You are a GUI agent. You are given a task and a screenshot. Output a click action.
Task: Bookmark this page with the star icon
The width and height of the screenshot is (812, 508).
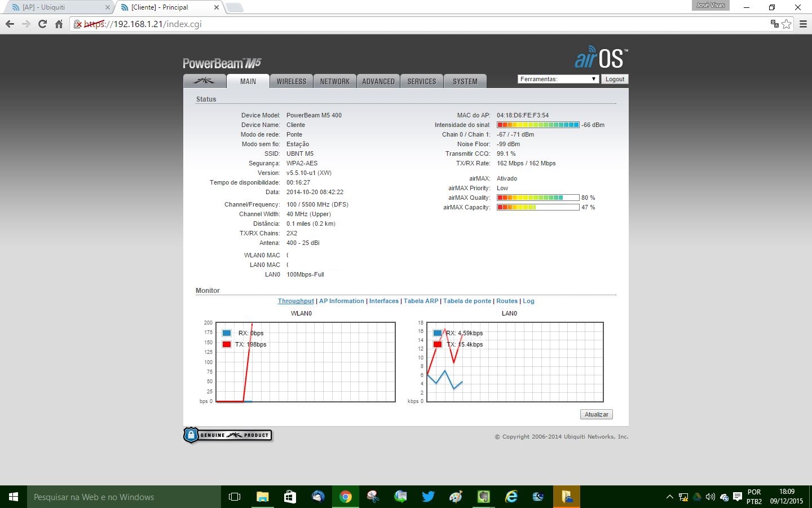click(x=787, y=24)
